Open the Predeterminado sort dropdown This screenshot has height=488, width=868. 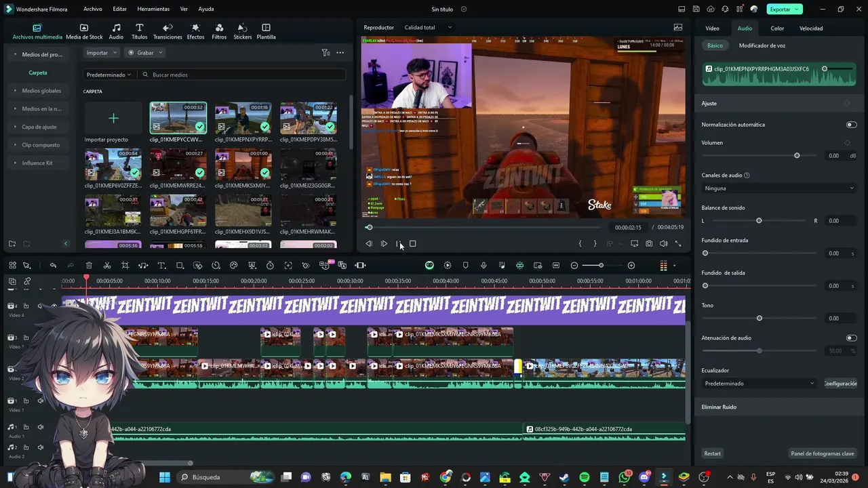point(108,75)
